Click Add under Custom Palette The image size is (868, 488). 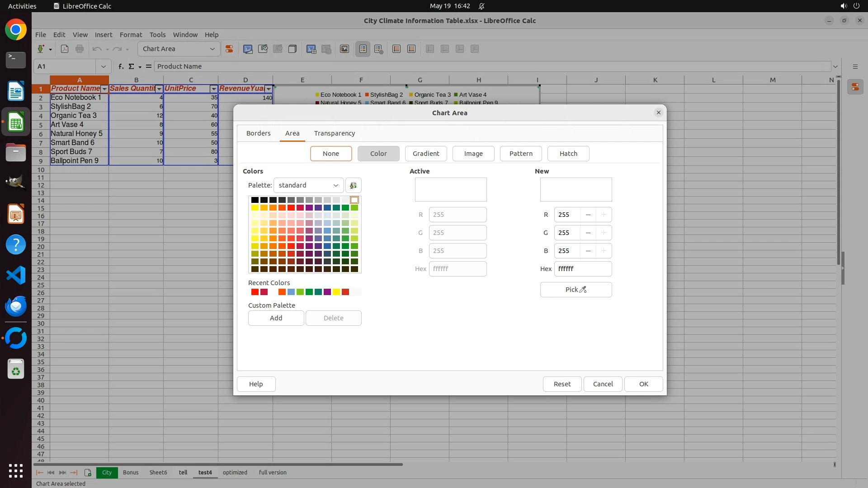pos(276,318)
